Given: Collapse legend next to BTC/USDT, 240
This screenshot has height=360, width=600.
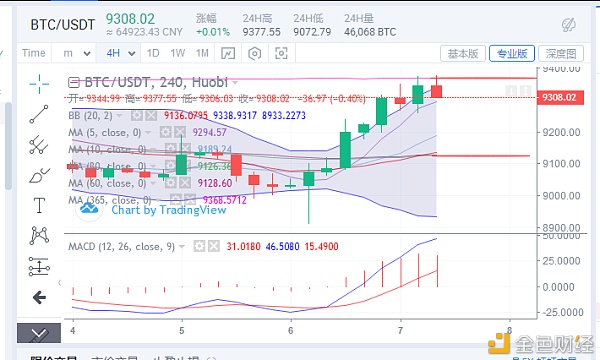Looking at the screenshot, I should (x=73, y=82).
